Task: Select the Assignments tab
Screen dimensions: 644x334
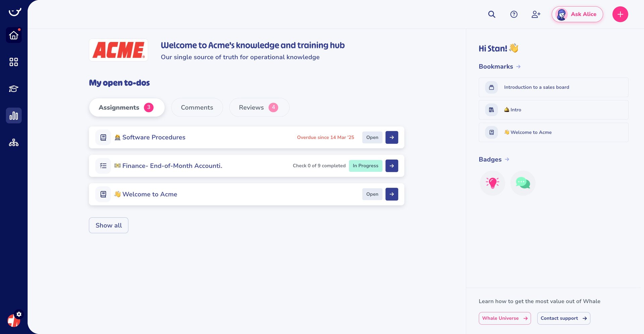Action: pyautogui.click(x=126, y=107)
